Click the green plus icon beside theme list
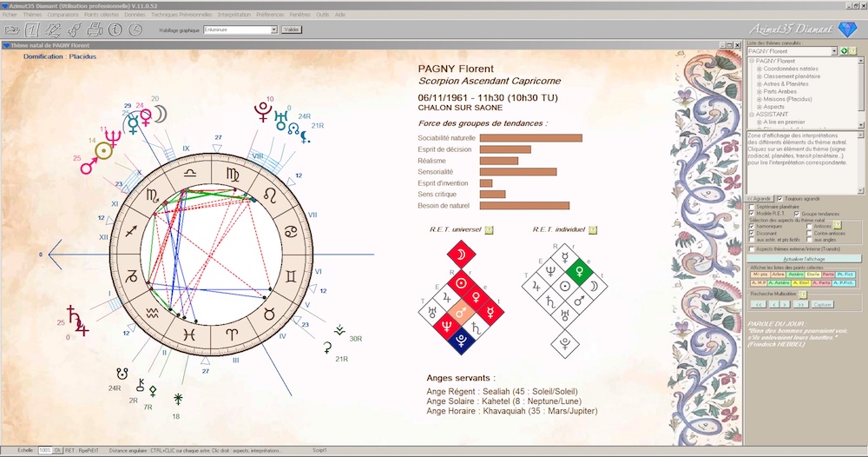Image resolution: width=868 pixels, height=457 pixels. tap(845, 52)
